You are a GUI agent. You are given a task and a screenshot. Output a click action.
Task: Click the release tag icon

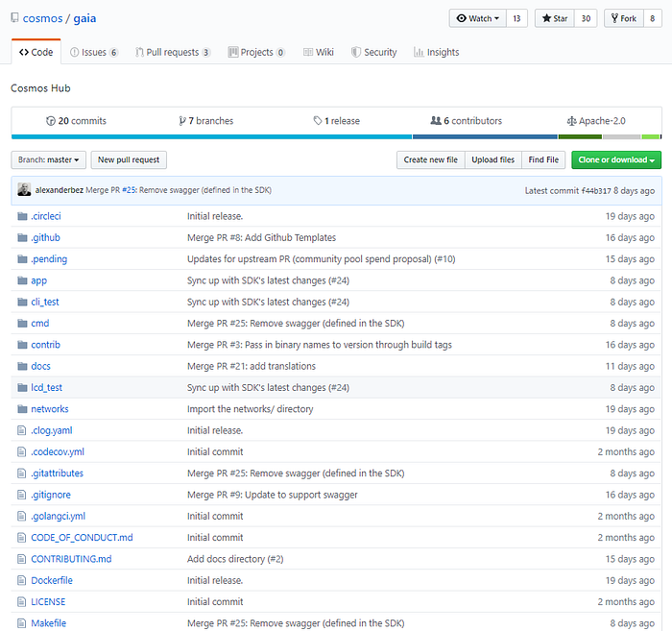point(318,121)
